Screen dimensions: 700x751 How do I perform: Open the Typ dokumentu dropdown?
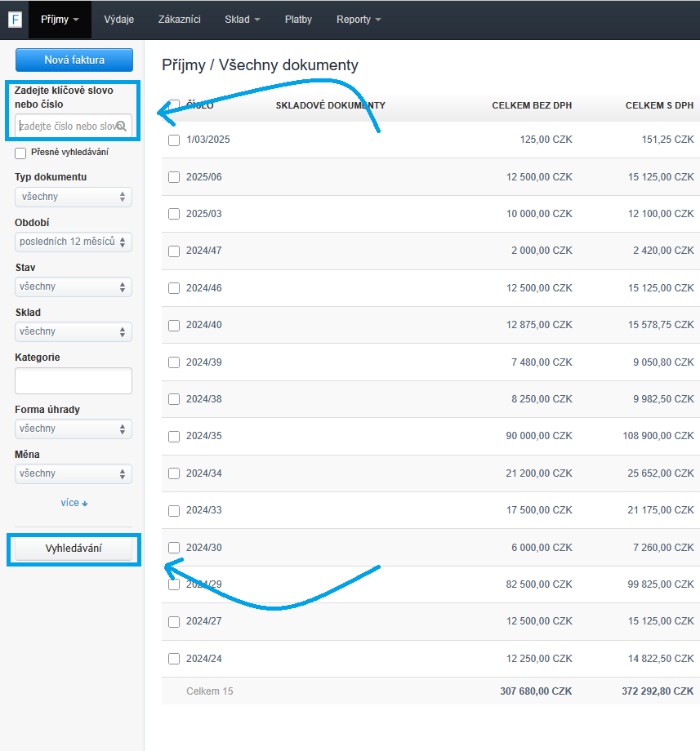click(74, 197)
